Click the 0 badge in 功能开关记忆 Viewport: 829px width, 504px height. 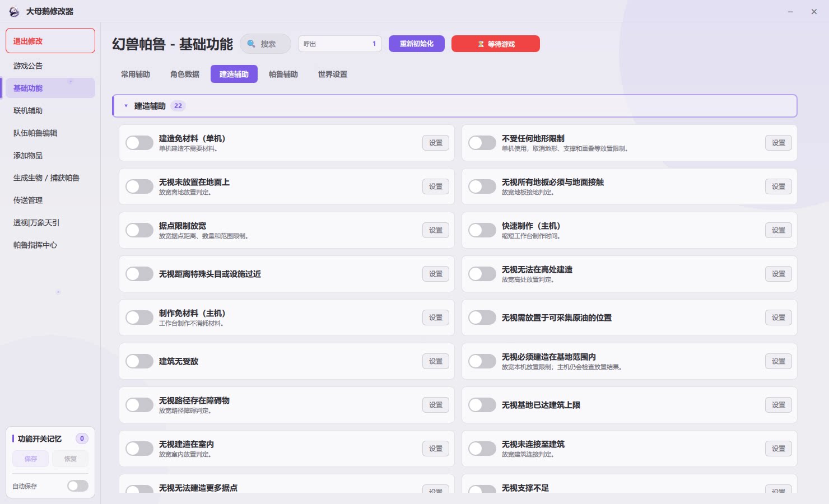pos(82,438)
